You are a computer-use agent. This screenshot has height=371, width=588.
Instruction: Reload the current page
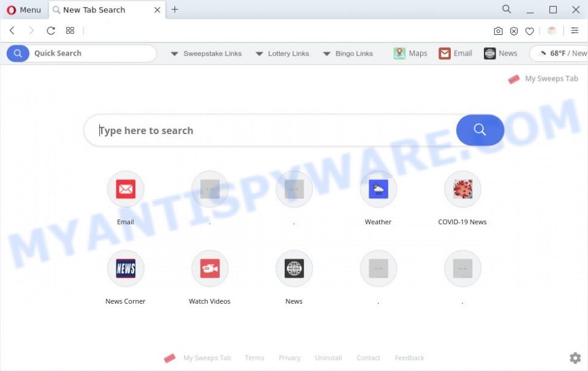pyautogui.click(x=51, y=31)
